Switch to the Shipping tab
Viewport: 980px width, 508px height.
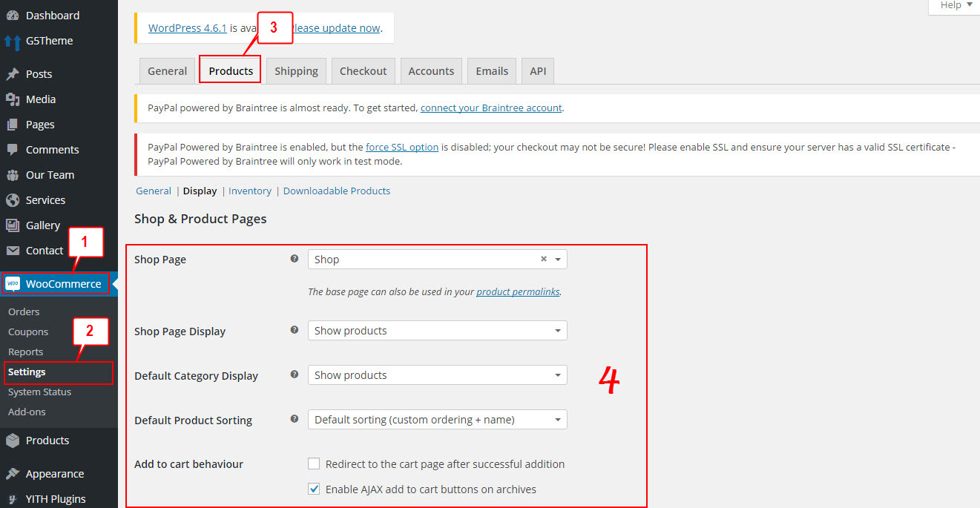[296, 71]
